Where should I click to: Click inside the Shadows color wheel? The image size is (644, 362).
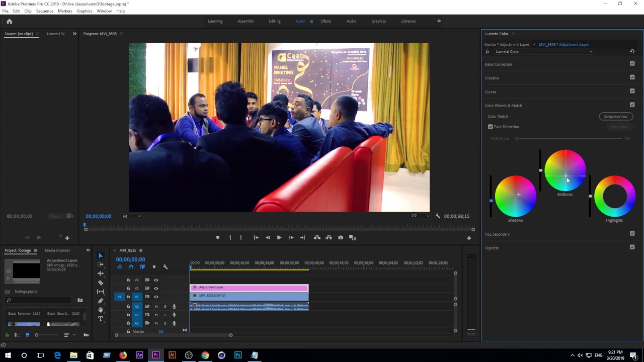[516, 196]
